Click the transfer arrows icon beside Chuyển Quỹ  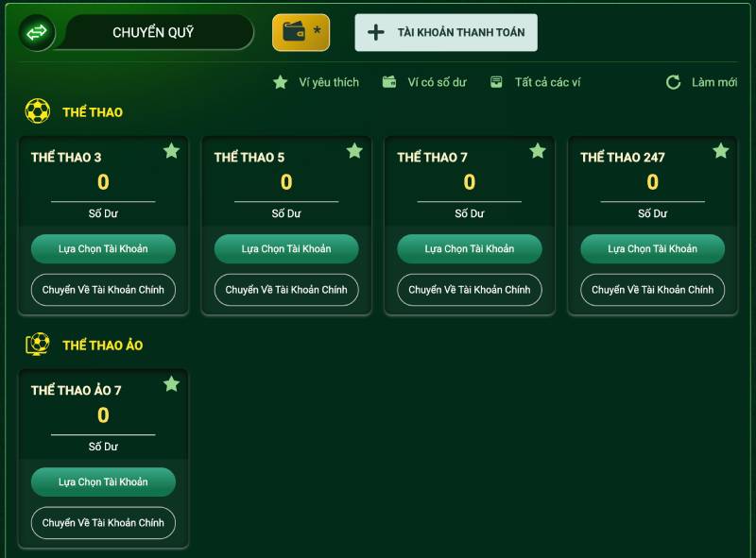(x=37, y=33)
